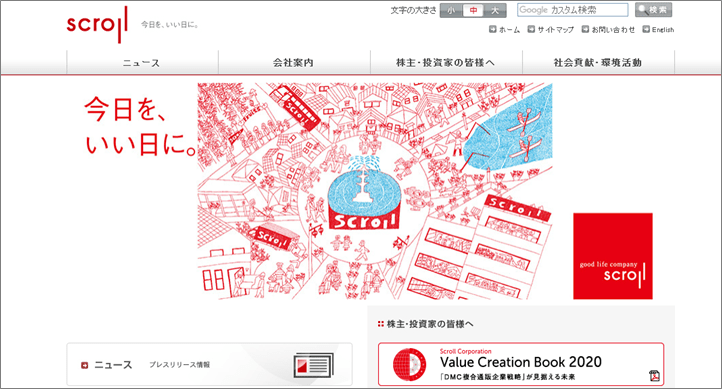This screenshot has width=722, height=389.
Task: Click arrow icon beside English
Action: [x=646, y=29]
